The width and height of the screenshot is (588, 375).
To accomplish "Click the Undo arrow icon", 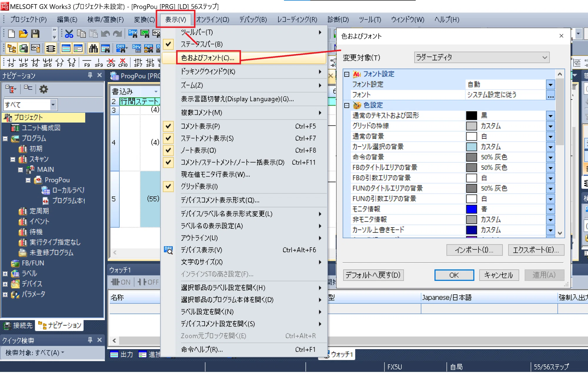I will click(x=105, y=34).
